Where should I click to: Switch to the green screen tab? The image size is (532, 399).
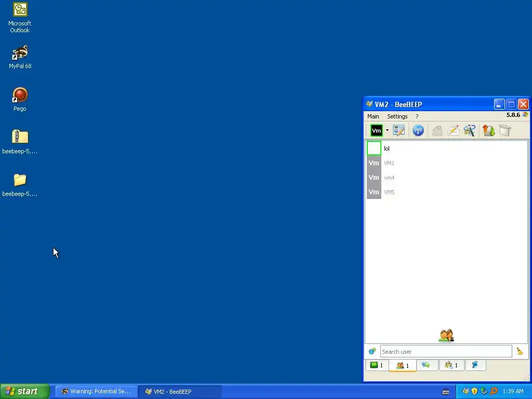(376, 365)
